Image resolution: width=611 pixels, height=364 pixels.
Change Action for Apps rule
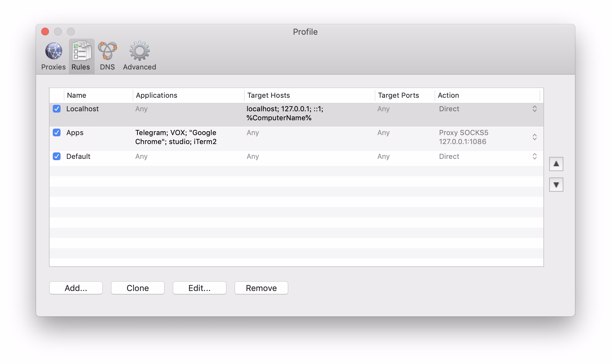tap(534, 137)
